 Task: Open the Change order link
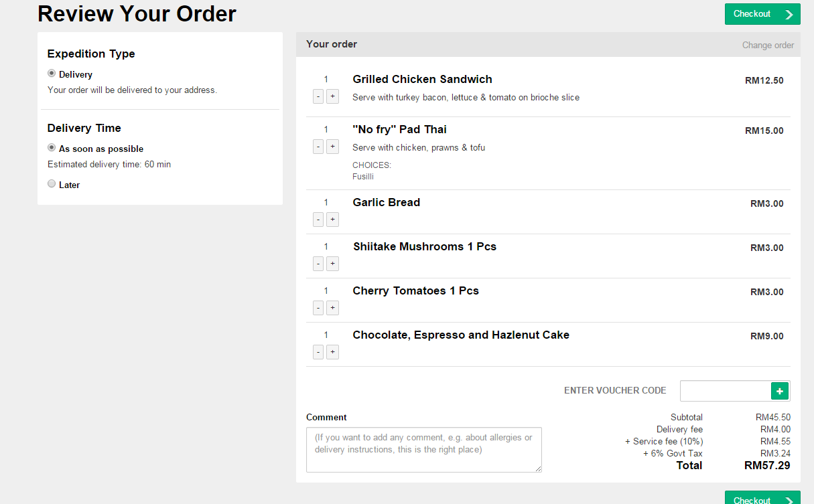pos(768,46)
